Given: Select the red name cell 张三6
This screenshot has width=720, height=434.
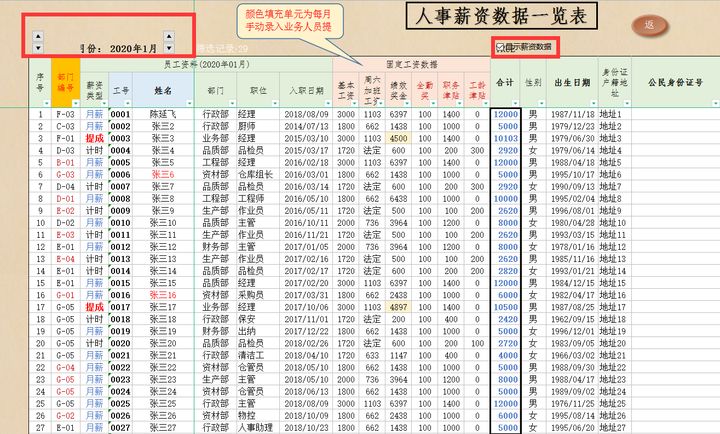Looking at the screenshot, I should point(163,175).
